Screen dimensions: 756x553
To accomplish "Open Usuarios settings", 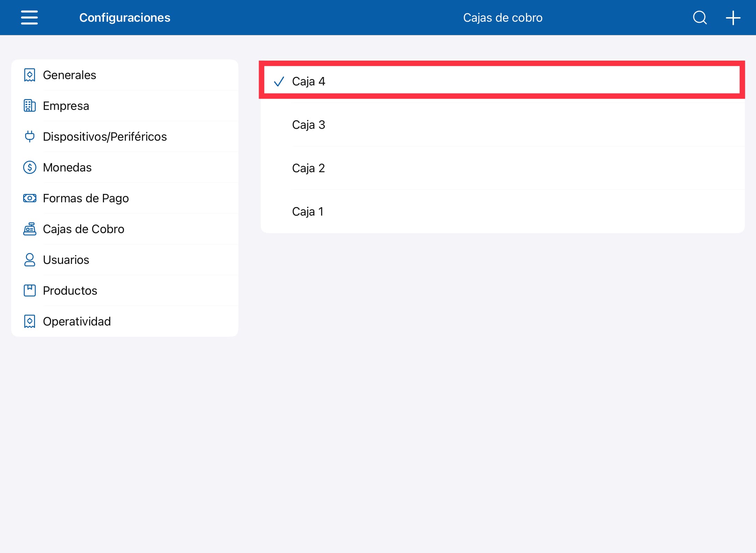I will coord(125,260).
